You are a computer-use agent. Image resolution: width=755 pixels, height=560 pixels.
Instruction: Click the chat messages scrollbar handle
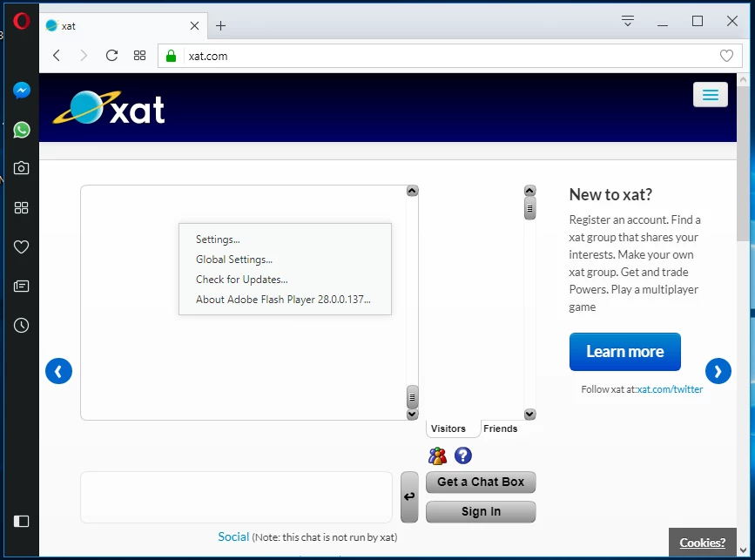click(x=412, y=397)
